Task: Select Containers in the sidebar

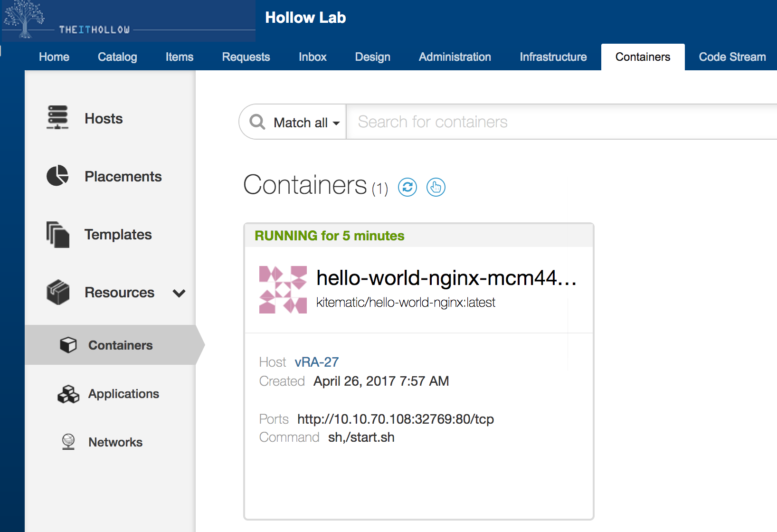Action: coord(120,345)
